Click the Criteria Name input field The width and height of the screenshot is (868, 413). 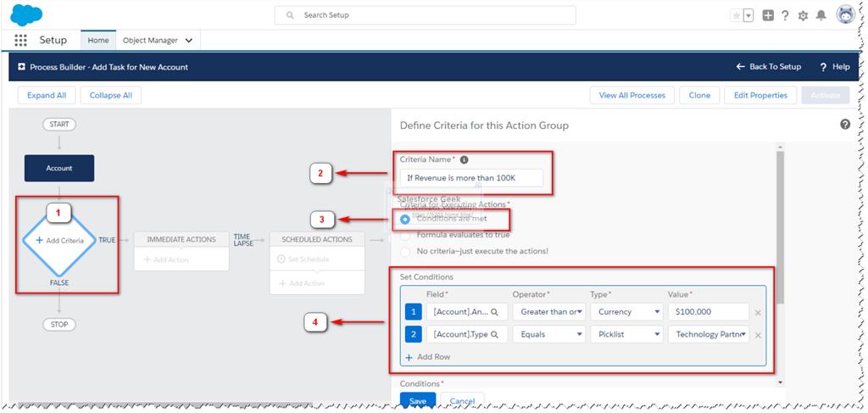471,178
